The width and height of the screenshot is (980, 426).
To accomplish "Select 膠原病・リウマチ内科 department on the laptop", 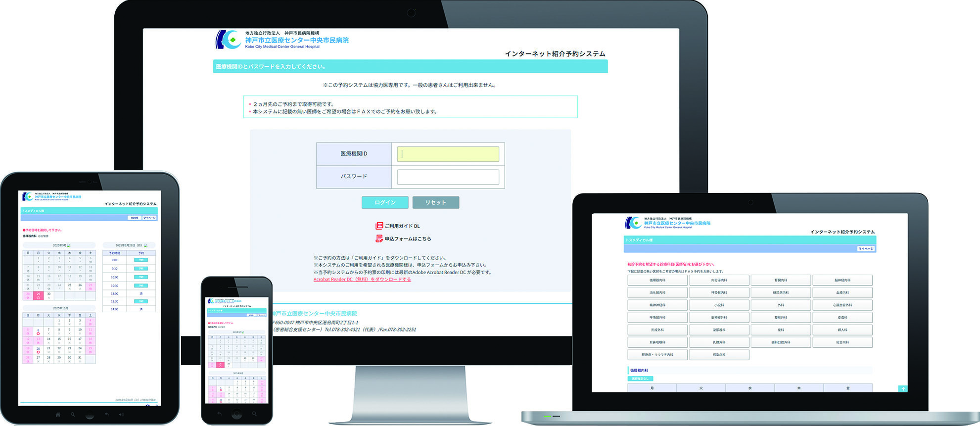I will pyautogui.click(x=657, y=354).
